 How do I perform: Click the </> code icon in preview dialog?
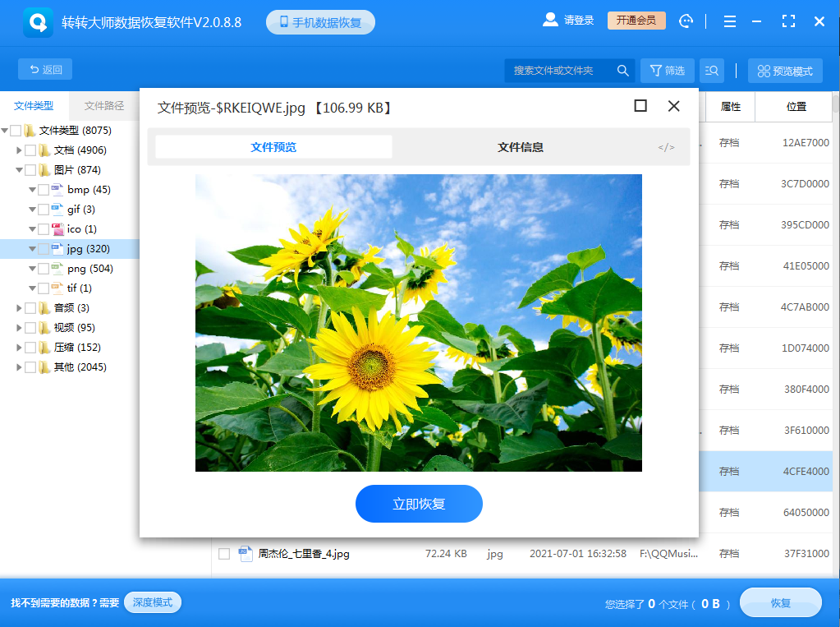point(667,147)
